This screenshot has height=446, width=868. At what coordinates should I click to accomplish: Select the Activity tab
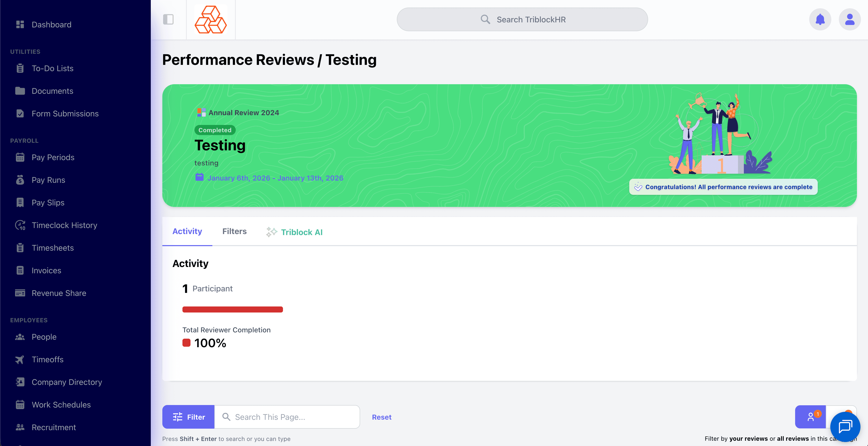point(187,231)
